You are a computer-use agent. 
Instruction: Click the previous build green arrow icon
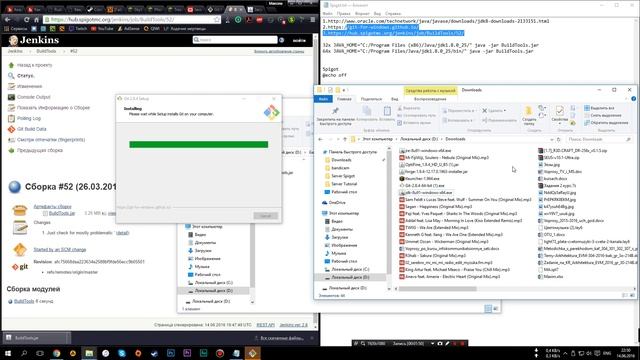point(11,150)
